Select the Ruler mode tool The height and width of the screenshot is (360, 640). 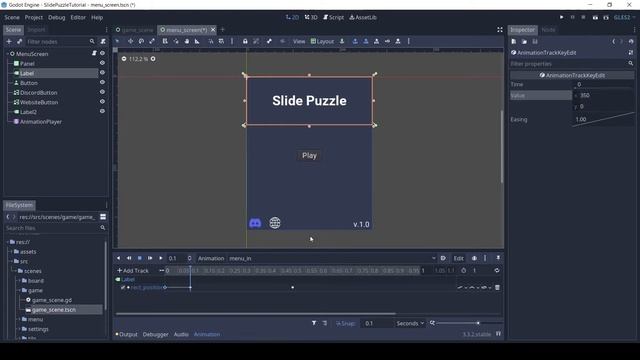[x=197, y=41]
